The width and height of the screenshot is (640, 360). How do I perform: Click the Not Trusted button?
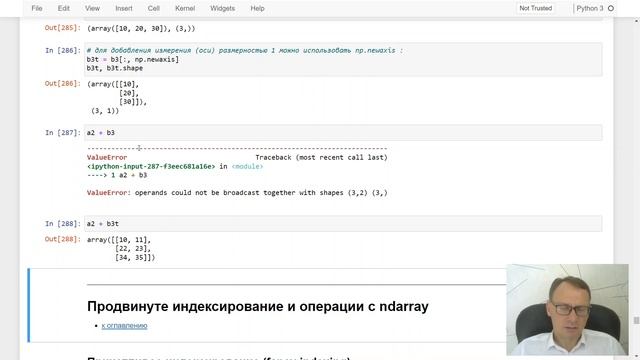(536, 8)
